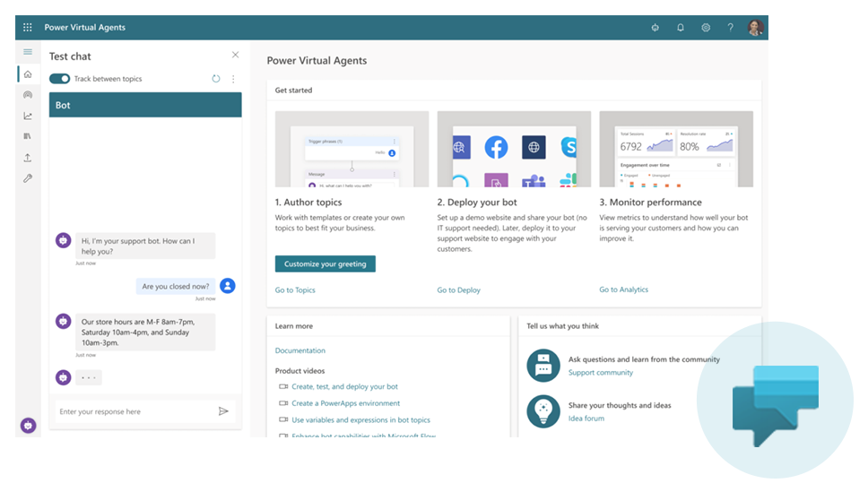Open Analytics chart icon in sidebar

click(28, 116)
